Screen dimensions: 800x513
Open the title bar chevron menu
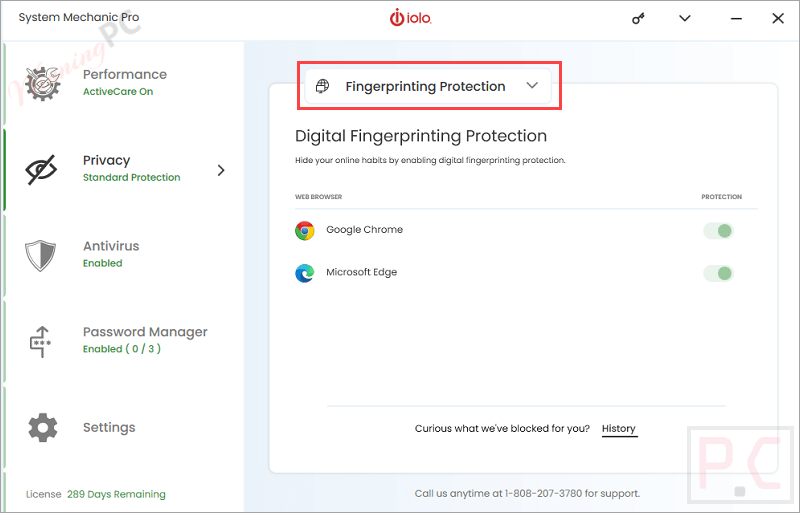[685, 18]
